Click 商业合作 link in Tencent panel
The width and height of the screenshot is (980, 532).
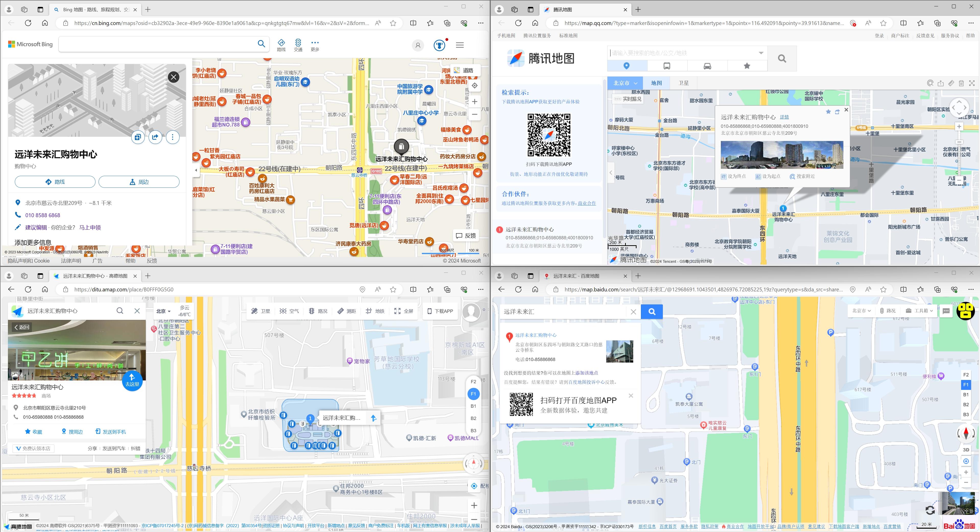(x=587, y=203)
